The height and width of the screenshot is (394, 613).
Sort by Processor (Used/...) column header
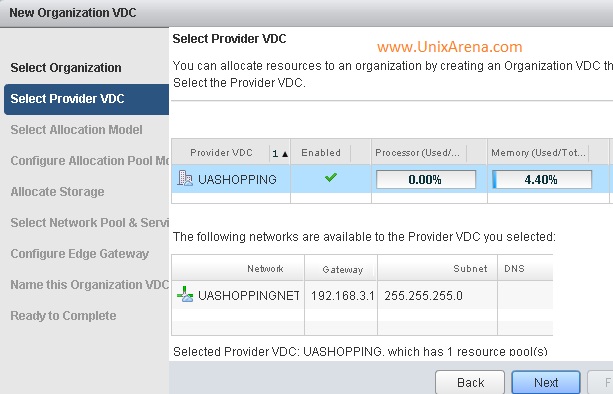417,152
